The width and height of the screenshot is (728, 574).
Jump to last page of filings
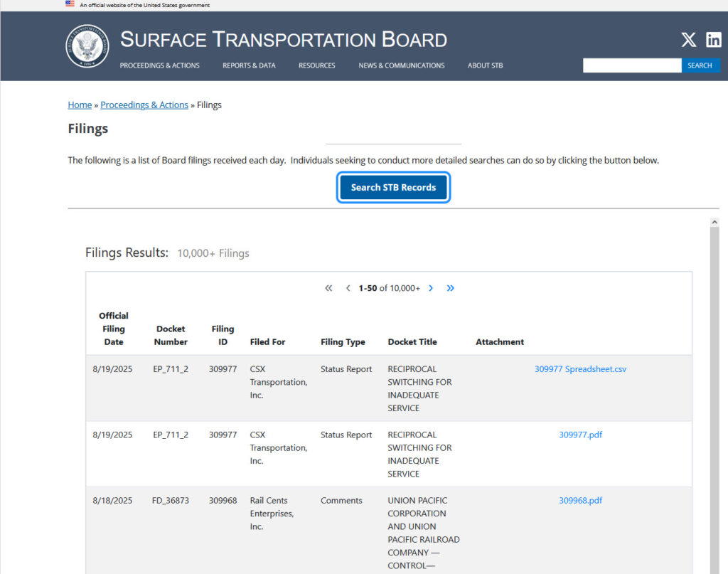pos(450,288)
